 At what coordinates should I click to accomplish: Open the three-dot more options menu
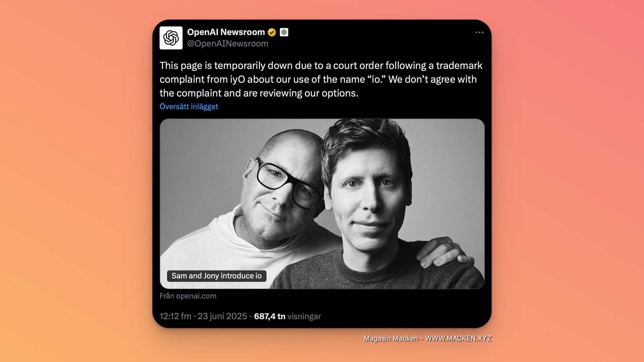[479, 32]
